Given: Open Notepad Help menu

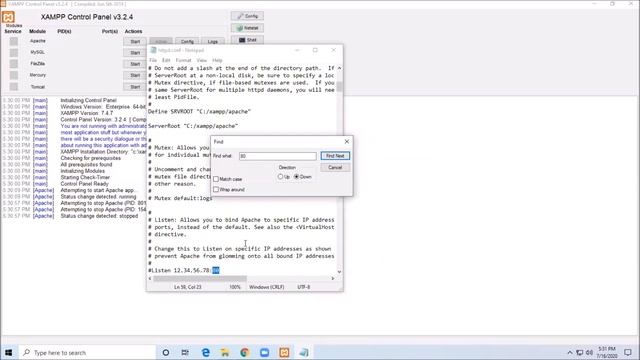Looking at the screenshot, I should point(217,60).
